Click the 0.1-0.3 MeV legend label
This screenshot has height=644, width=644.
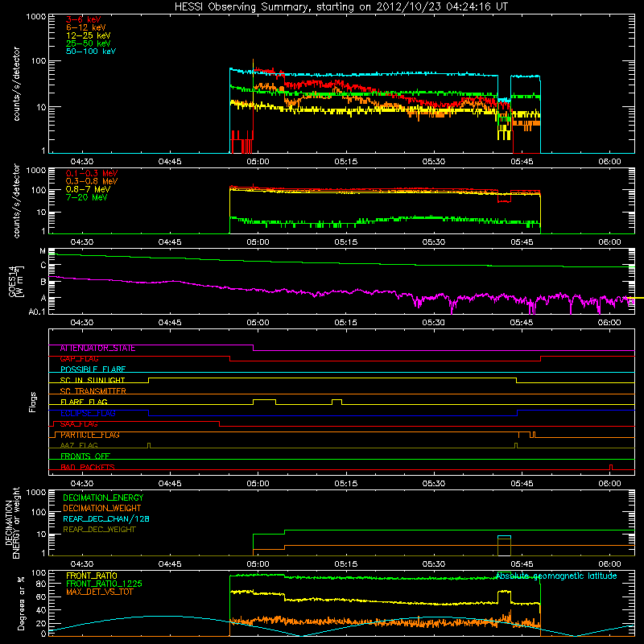92,173
